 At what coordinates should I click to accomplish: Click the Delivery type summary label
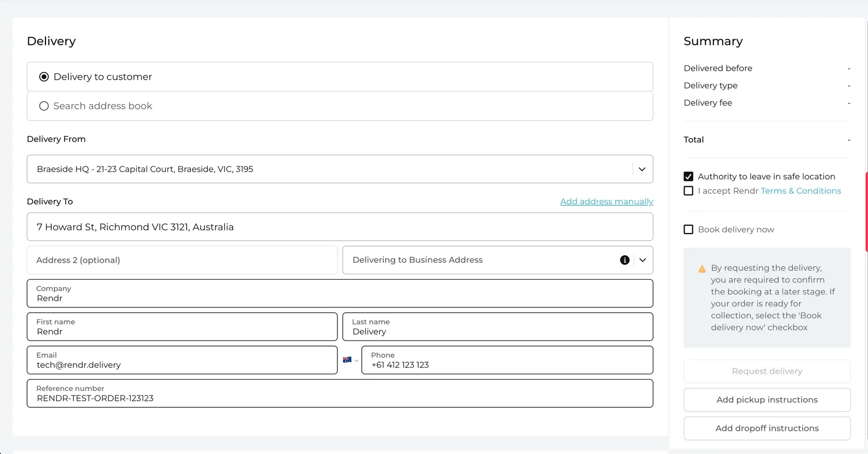(711, 85)
